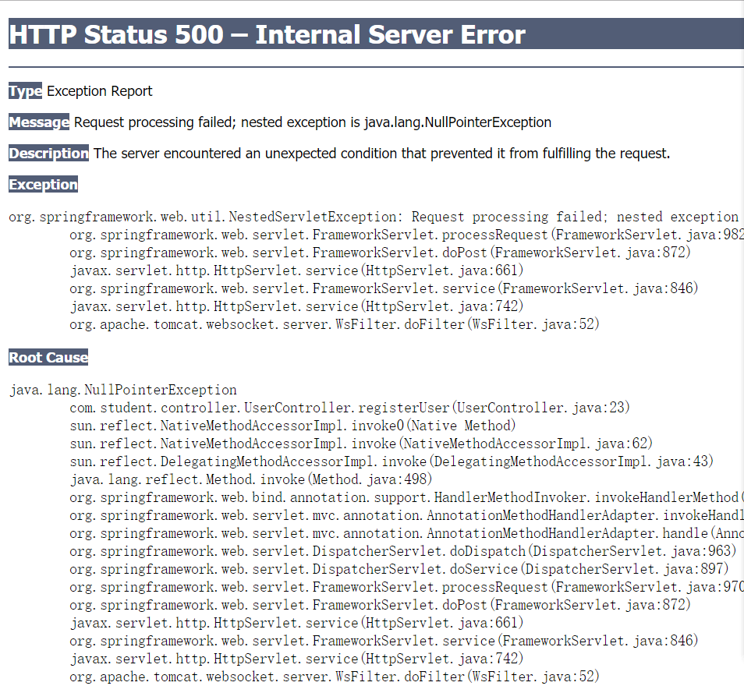Click the 'Exception Report' text

(100, 91)
